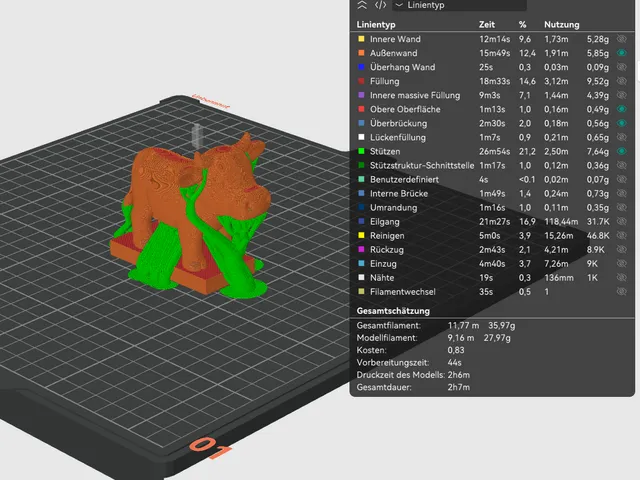The image size is (640, 480).
Task: Show Eilgang travel moves via eye icon
Action: [621, 221]
